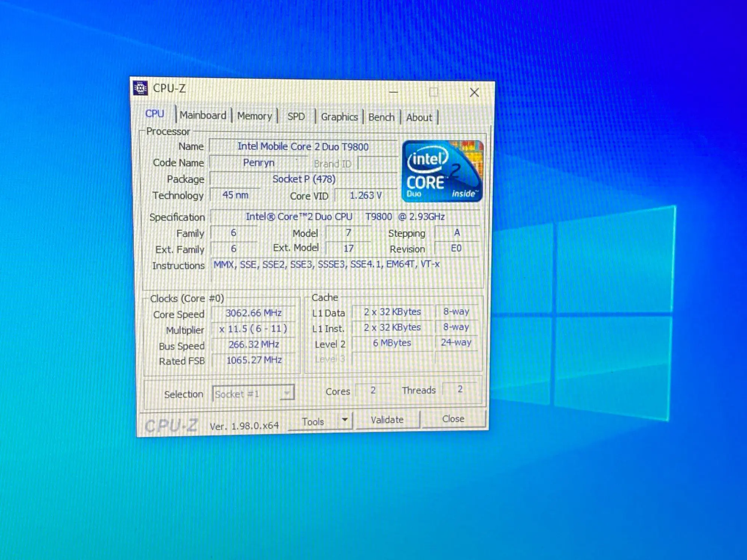Open the Memory tab
Viewport: 747px width, 560px height.
tap(254, 116)
